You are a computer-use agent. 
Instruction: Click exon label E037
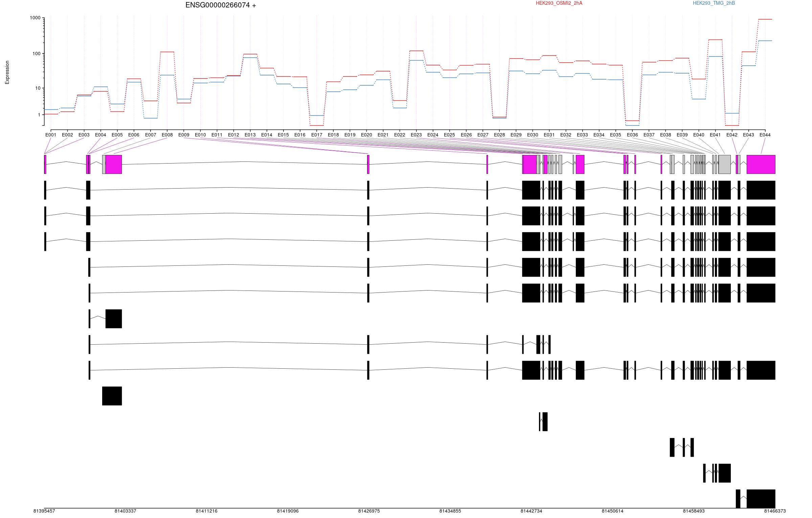[x=649, y=135]
